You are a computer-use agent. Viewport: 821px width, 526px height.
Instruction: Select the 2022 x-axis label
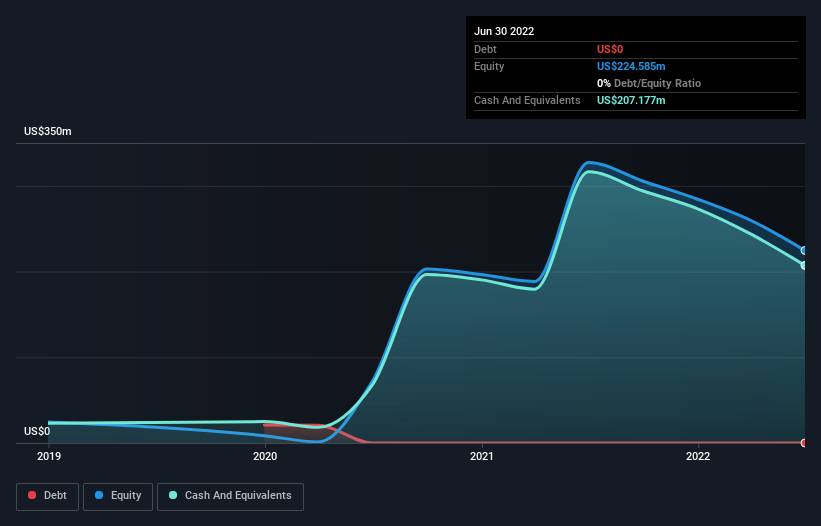pyautogui.click(x=698, y=456)
